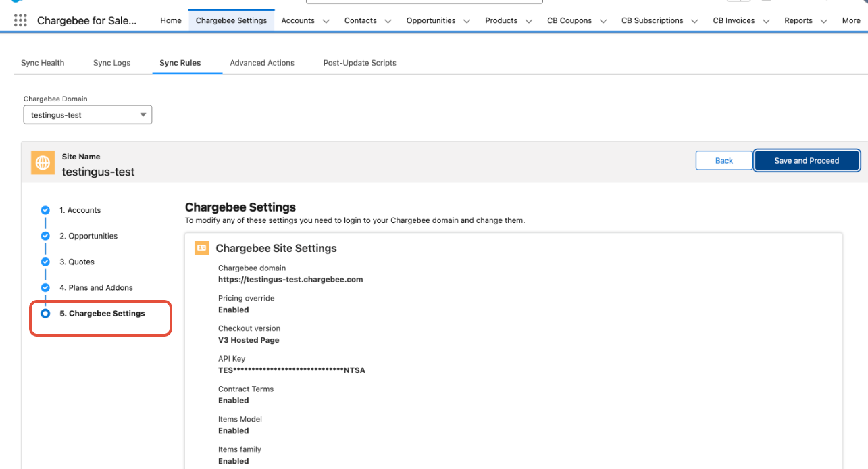The width and height of the screenshot is (868, 469).
Task: Open the Chargebee Domain dropdown
Action: [88, 115]
